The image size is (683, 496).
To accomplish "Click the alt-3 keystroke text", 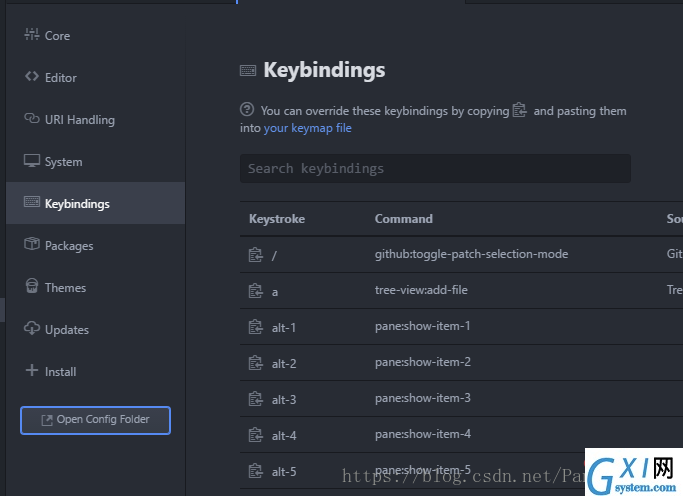I will click(284, 400).
